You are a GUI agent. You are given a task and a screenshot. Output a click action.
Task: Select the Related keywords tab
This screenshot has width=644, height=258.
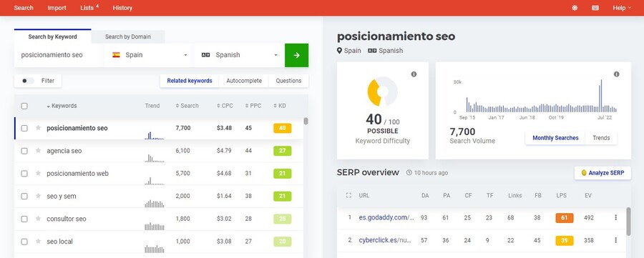[190, 81]
